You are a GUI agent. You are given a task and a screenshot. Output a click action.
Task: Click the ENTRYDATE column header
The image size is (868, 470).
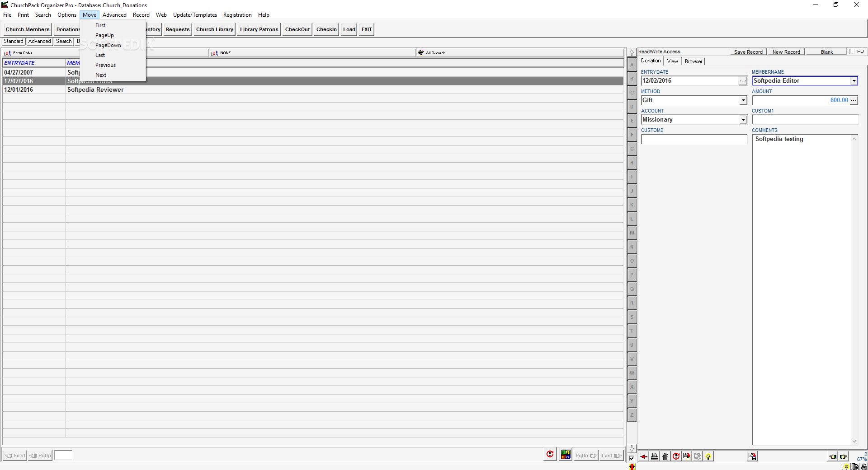pyautogui.click(x=34, y=63)
